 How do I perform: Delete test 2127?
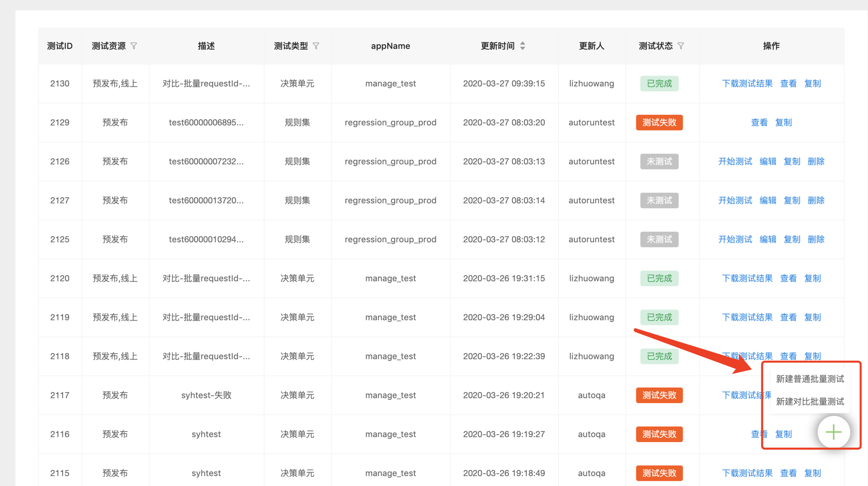(816, 200)
